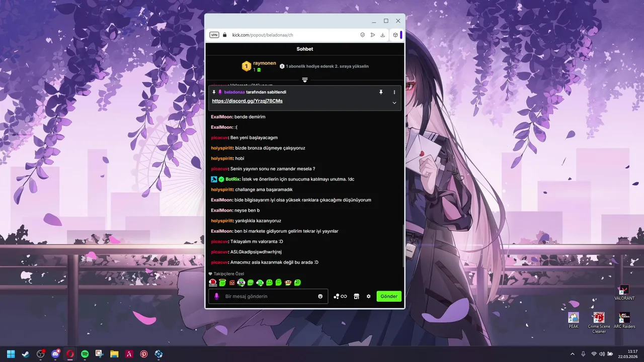Open the Kick shop storefront icon
This screenshot has height=362, width=644.
(x=356, y=296)
